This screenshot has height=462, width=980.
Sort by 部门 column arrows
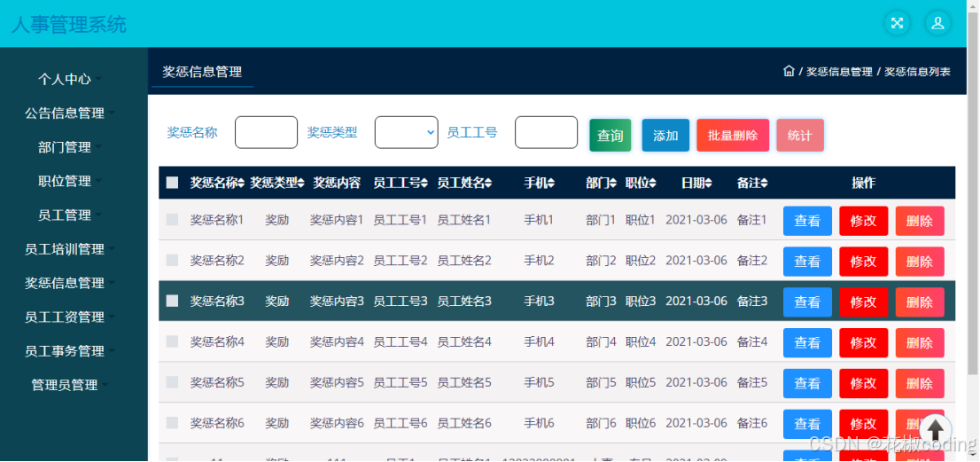[613, 184]
